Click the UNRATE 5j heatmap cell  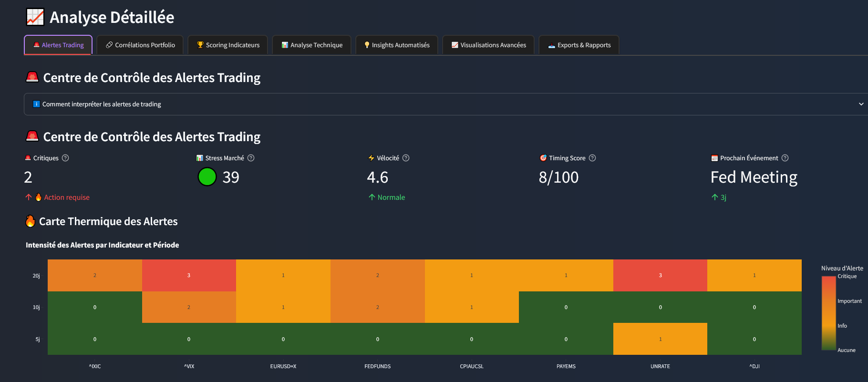(660, 339)
